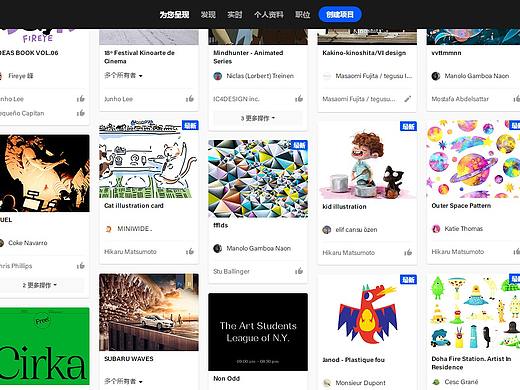Open the 18º Festival Kinoarte de Cinema title
The image size is (520, 390).
(139, 57)
